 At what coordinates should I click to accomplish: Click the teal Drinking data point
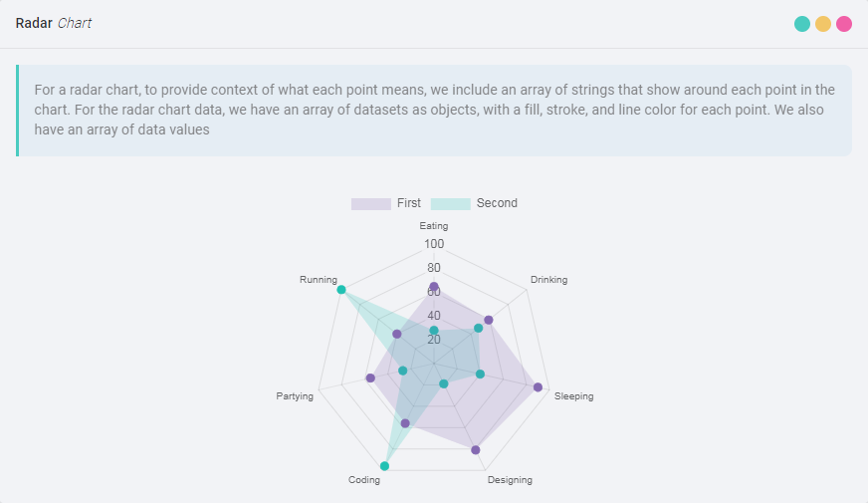click(x=479, y=328)
